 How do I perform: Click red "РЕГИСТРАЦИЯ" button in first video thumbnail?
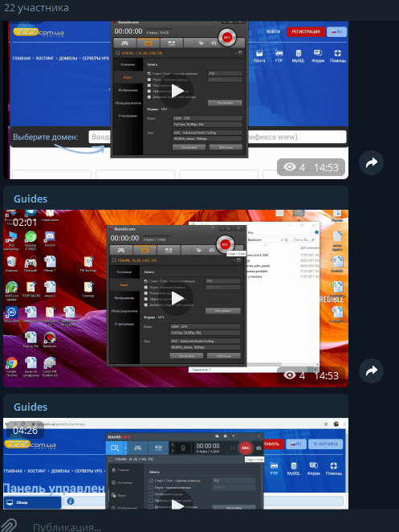[306, 32]
